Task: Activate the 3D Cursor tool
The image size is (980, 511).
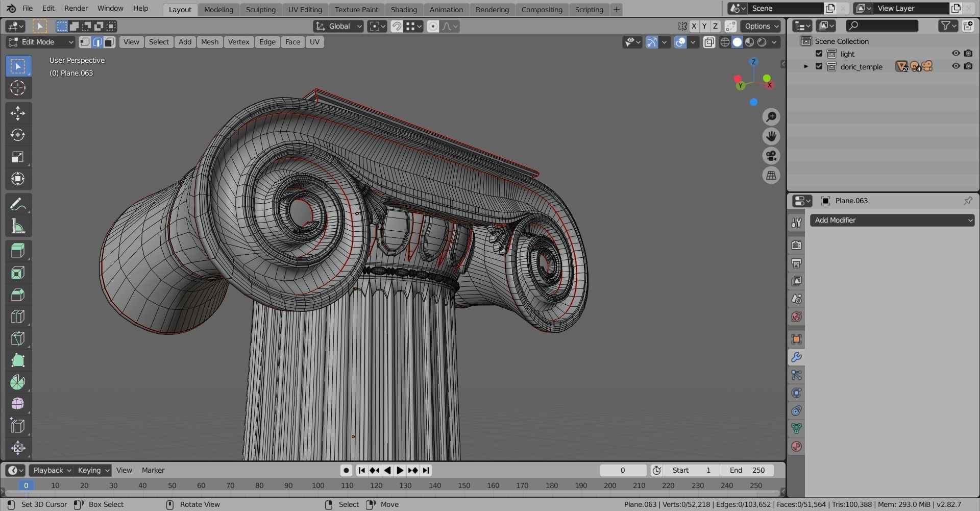Action: tap(18, 88)
